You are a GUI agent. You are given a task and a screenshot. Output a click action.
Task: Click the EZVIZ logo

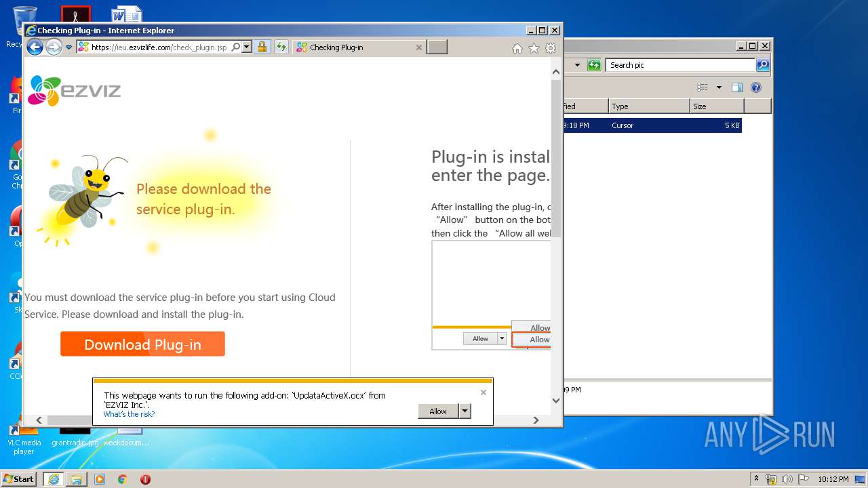coord(75,91)
